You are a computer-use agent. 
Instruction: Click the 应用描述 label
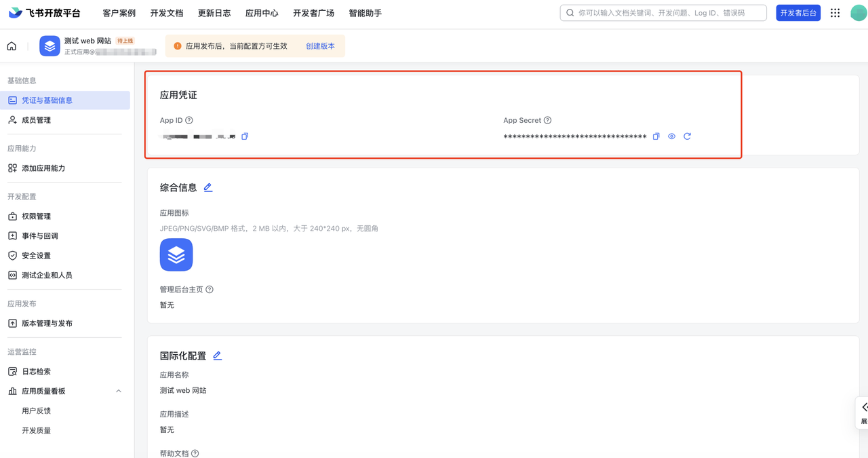tap(174, 414)
